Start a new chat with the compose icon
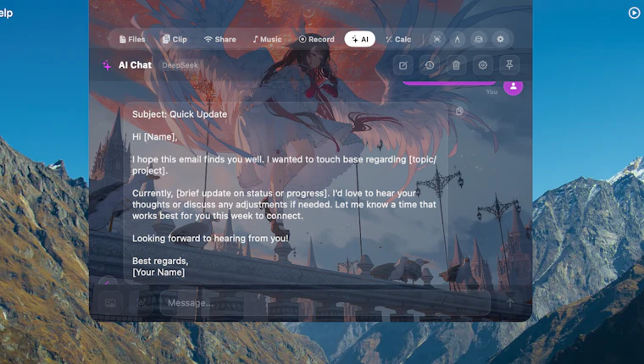The height and width of the screenshot is (364, 644). 402,65
